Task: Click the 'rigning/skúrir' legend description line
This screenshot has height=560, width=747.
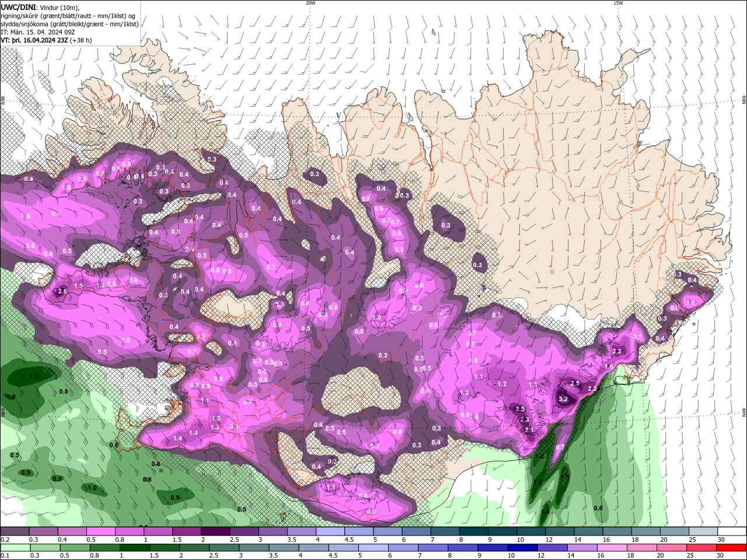Action: pyautogui.click(x=68, y=16)
